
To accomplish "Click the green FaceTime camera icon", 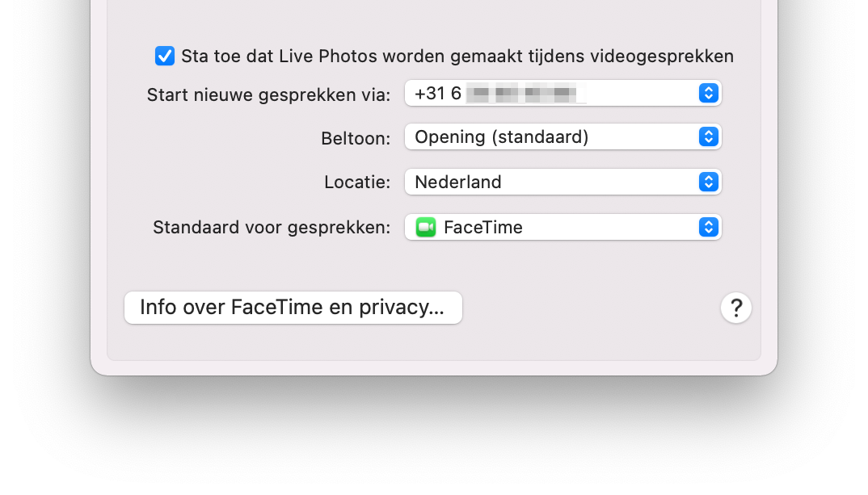I will pos(426,228).
